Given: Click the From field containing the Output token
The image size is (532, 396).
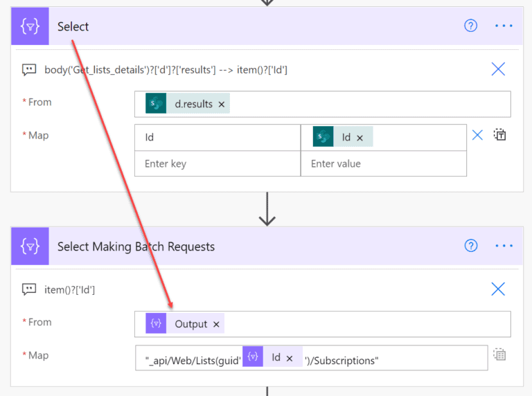Looking at the screenshot, I should [x=322, y=324].
